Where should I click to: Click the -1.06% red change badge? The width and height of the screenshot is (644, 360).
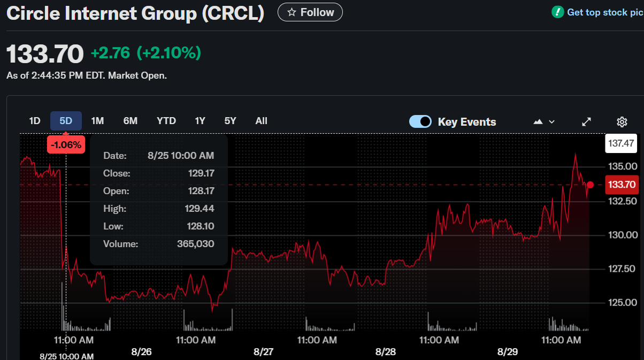[66, 144]
